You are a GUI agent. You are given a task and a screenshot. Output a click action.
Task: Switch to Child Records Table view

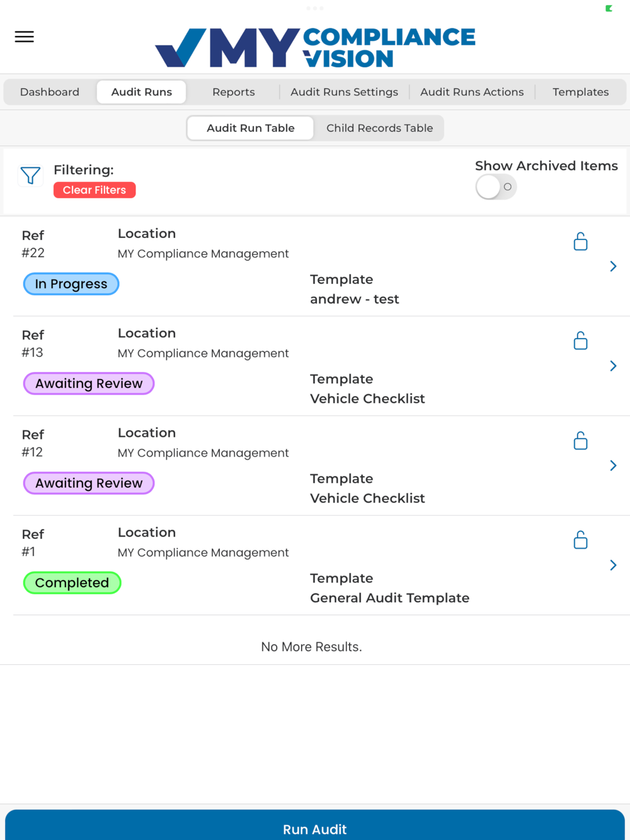click(x=379, y=128)
